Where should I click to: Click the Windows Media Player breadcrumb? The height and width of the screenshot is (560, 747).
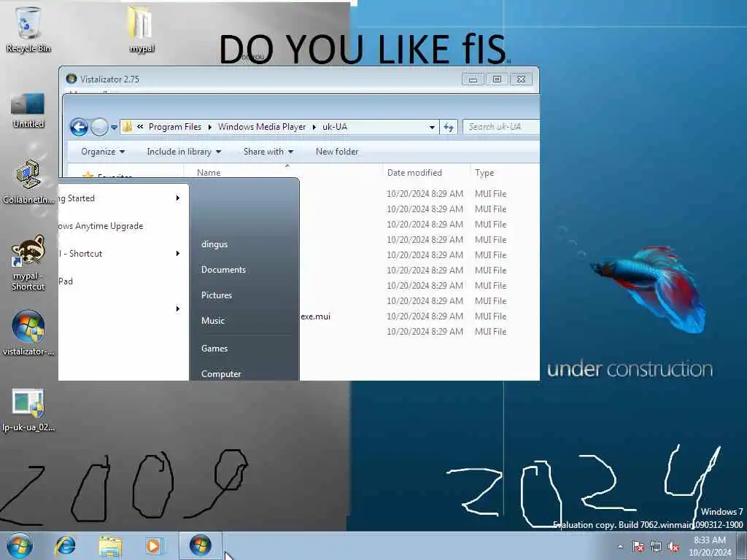(x=262, y=127)
